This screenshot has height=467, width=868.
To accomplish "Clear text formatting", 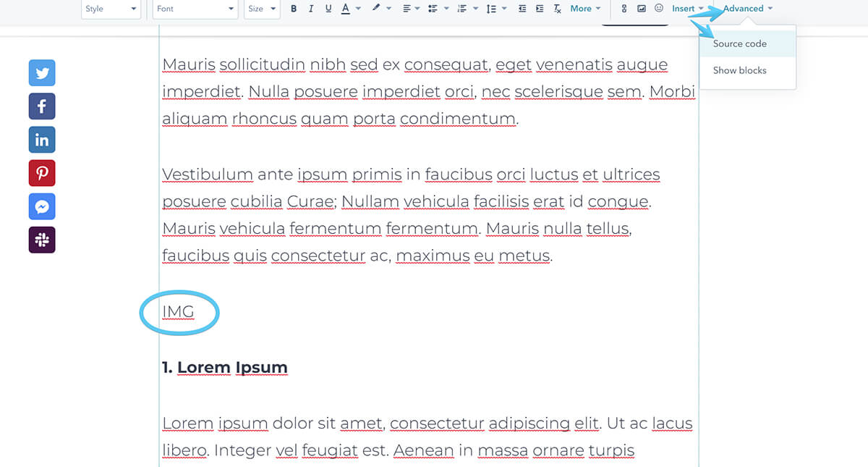I will pyautogui.click(x=557, y=9).
